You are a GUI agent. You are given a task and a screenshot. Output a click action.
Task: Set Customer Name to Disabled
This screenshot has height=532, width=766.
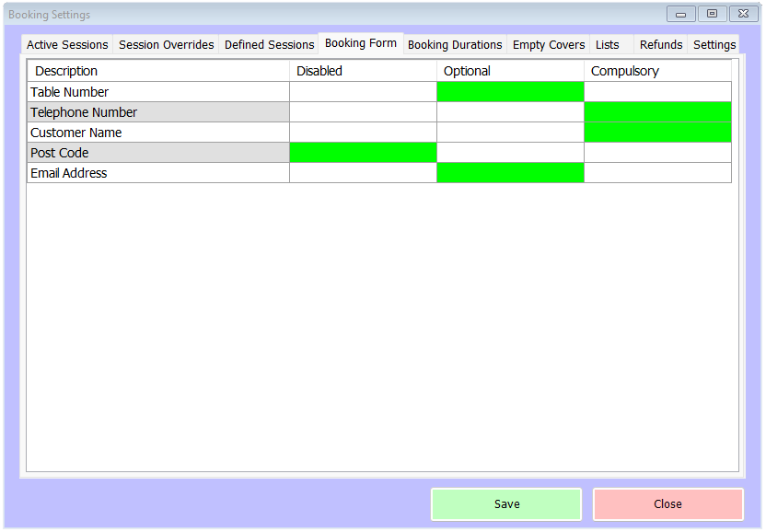(x=363, y=133)
